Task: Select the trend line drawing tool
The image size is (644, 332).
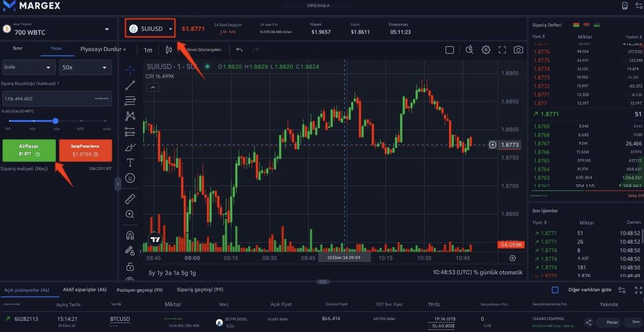Action: point(130,85)
